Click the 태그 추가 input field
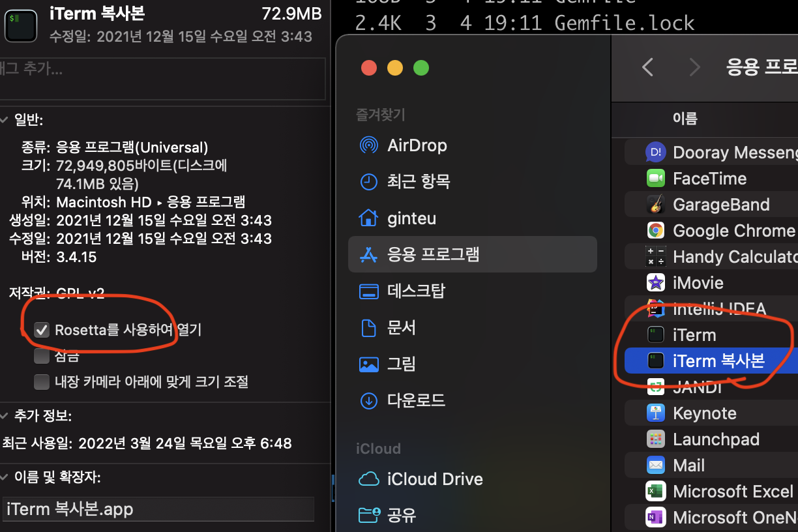 [162, 78]
